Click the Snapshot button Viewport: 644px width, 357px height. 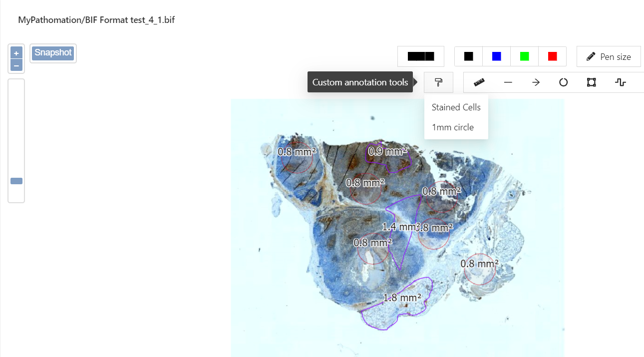[x=53, y=53]
